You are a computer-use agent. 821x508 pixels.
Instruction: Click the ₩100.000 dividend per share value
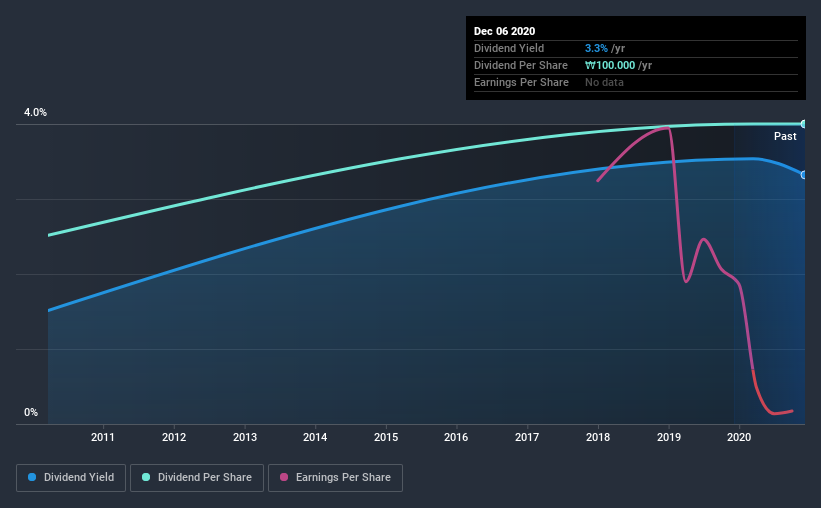tap(610, 65)
